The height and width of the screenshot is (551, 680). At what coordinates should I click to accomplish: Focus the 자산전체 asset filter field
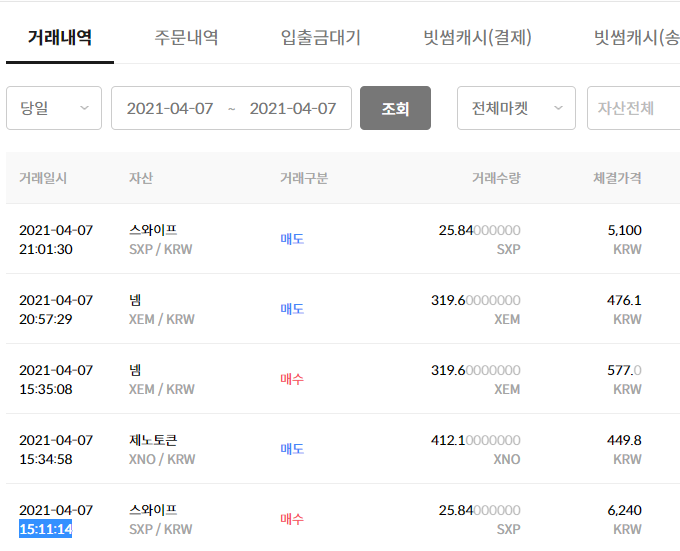[633, 108]
